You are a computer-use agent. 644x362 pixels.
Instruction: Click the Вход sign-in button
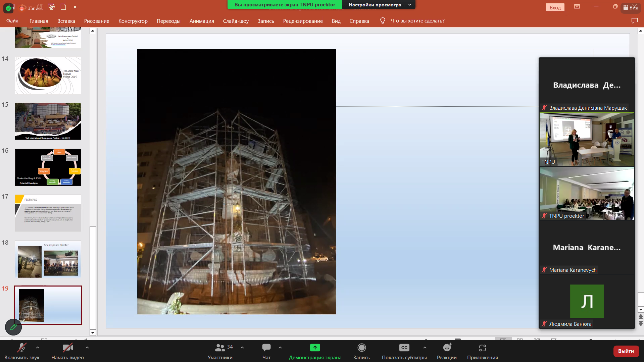tap(555, 7)
